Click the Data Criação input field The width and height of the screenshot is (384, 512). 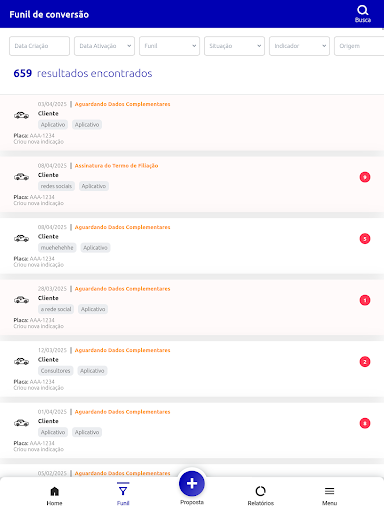pos(39,46)
